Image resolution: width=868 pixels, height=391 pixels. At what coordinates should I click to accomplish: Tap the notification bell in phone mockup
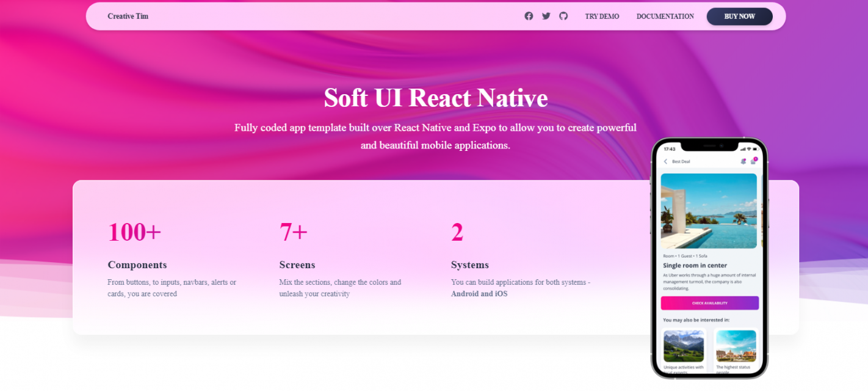pos(743,161)
